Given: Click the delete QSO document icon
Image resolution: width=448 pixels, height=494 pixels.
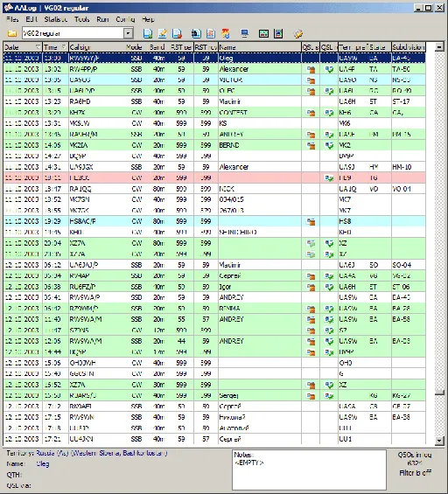Looking at the screenshot, I should pos(177,33).
